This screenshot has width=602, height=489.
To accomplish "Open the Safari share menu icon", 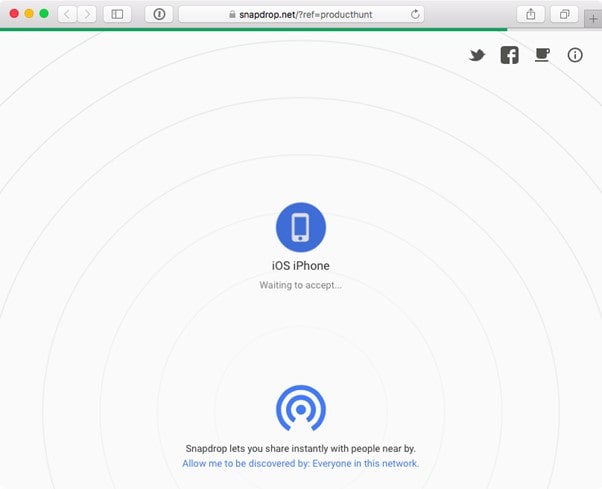I will [x=530, y=14].
